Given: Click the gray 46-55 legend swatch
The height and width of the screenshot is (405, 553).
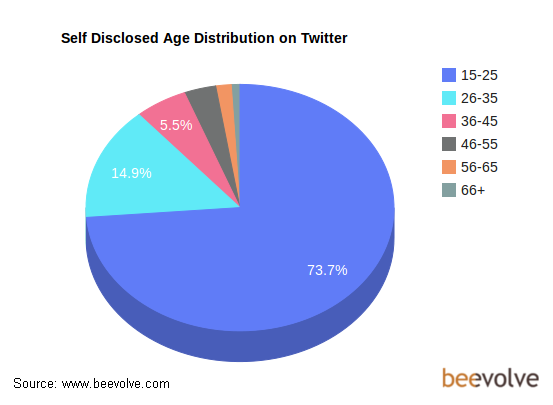Looking at the screenshot, I should click(x=449, y=144).
